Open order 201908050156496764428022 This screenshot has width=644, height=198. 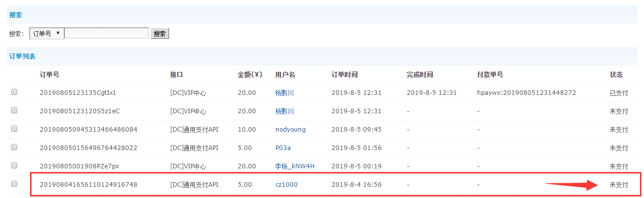pyautogui.click(x=89, y=148)
